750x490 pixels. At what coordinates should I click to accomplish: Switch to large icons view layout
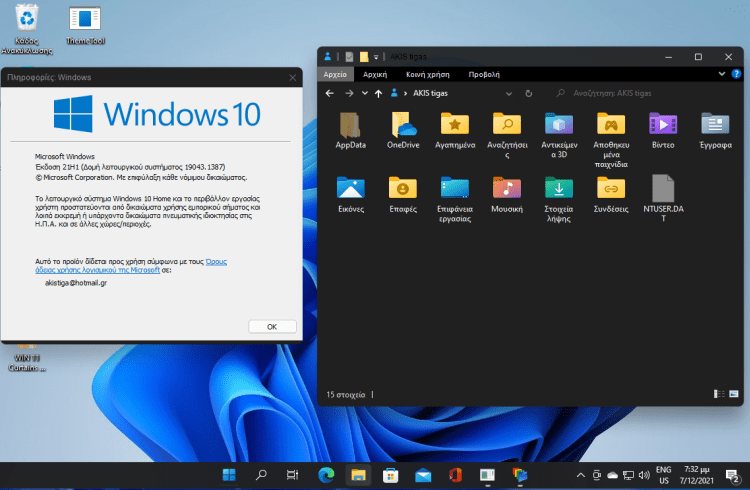coord(734,394)
